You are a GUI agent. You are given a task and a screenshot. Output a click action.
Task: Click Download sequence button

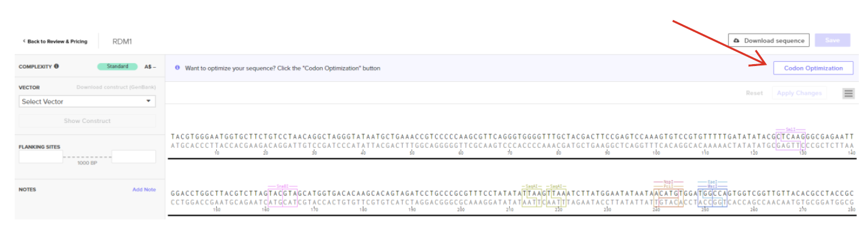[769, 40]
